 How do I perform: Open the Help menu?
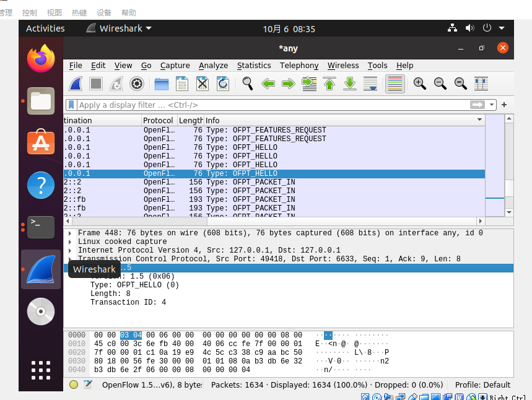[x=405, y=66]
